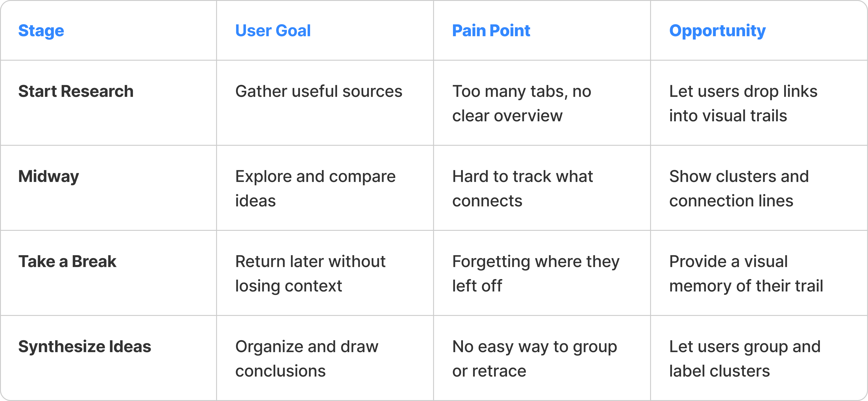The image size is (868, 401).
Task: Click the Explore and compare ideas cell
Action: [x=315, y=188]
